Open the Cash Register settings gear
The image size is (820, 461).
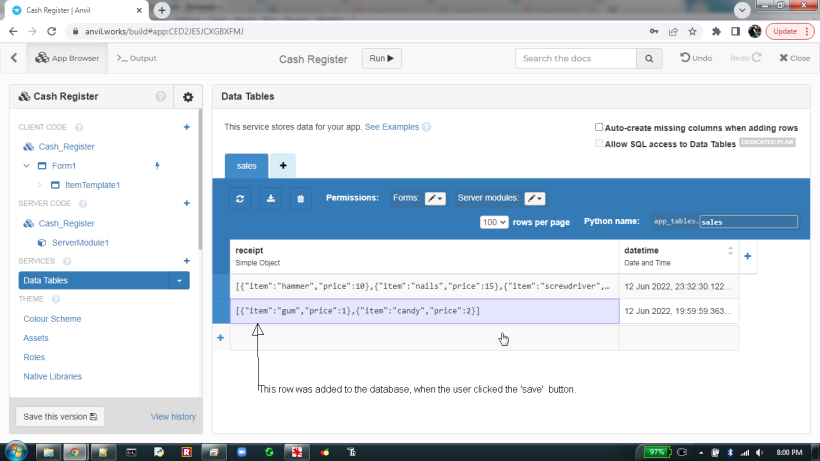pos(187,97)
